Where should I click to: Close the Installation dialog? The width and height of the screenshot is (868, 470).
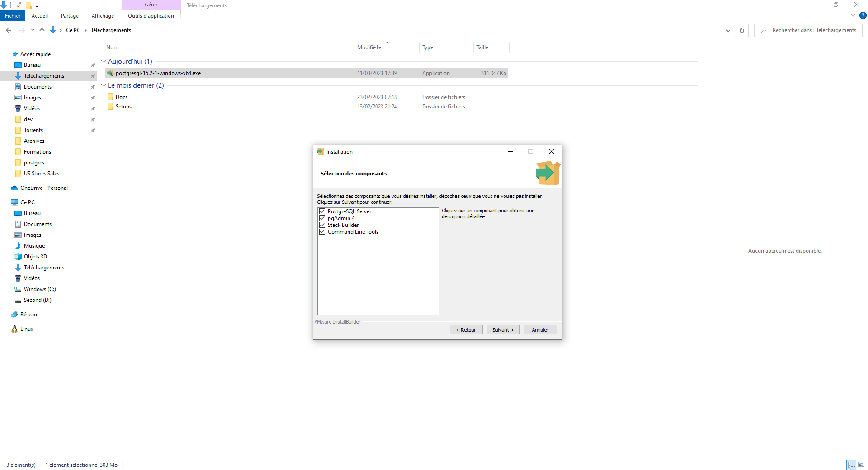point(551,151)
